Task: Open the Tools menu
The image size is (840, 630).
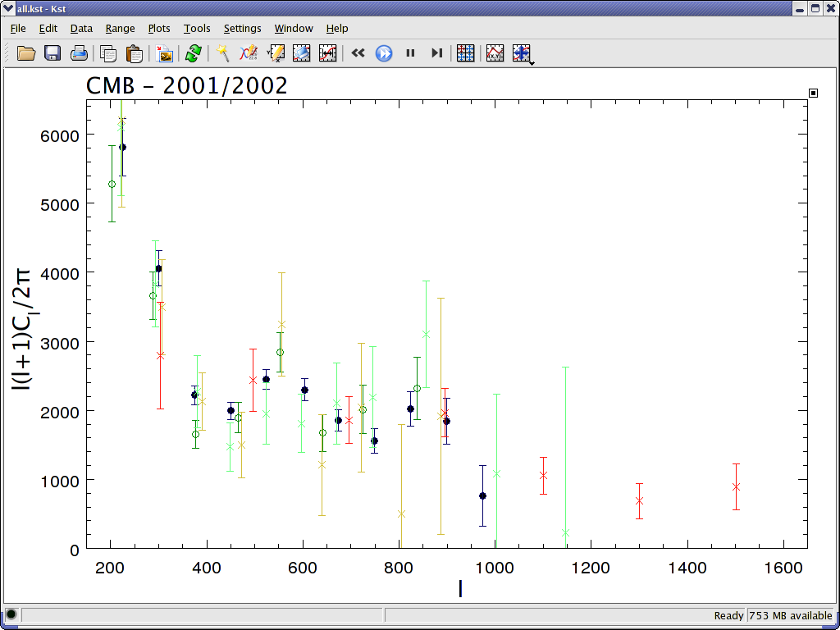Action: coord(197,29)
